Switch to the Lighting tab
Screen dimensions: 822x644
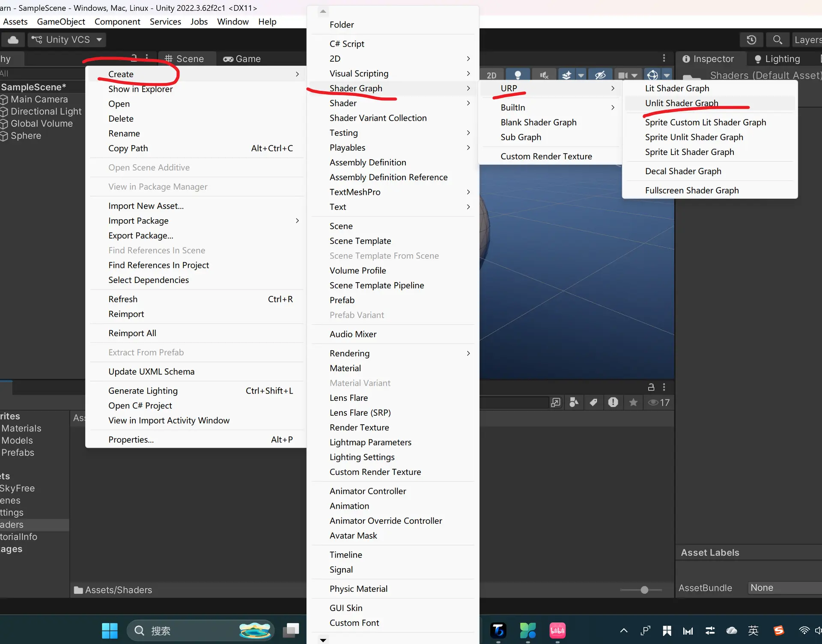pyautogui.click(x=777, y=59)
